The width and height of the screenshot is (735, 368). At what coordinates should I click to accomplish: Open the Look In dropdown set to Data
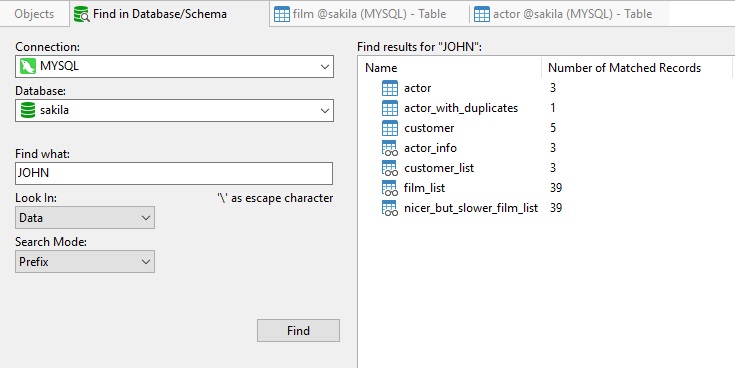pos(85,218)
